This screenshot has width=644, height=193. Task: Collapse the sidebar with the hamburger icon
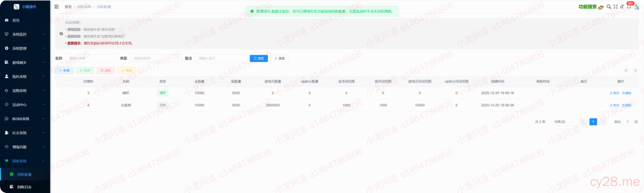tap(56, 7)
